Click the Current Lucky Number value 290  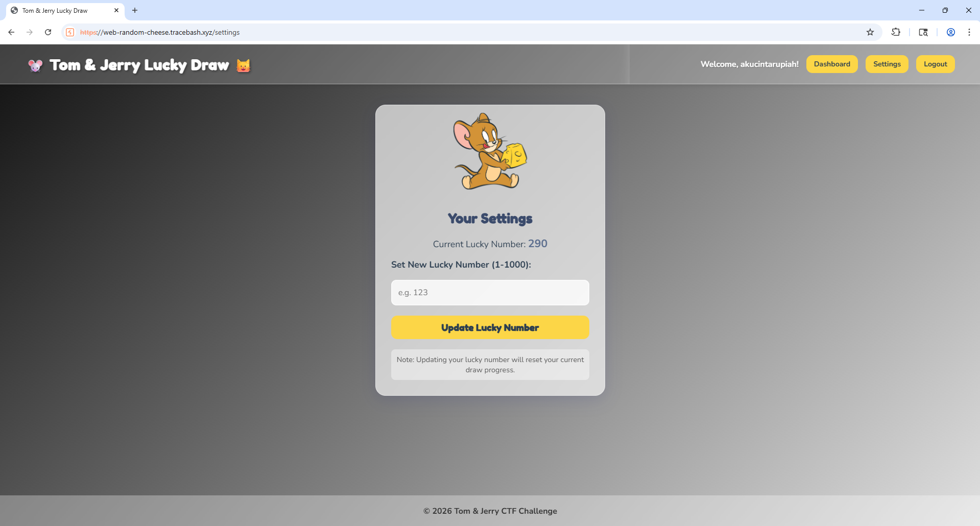pos(538,244)
